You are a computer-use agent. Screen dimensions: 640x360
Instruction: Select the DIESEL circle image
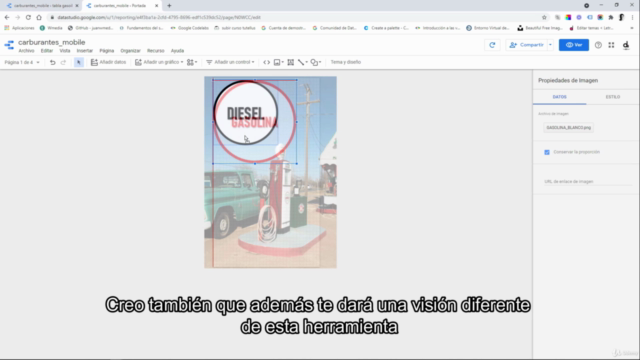[245, 112]
